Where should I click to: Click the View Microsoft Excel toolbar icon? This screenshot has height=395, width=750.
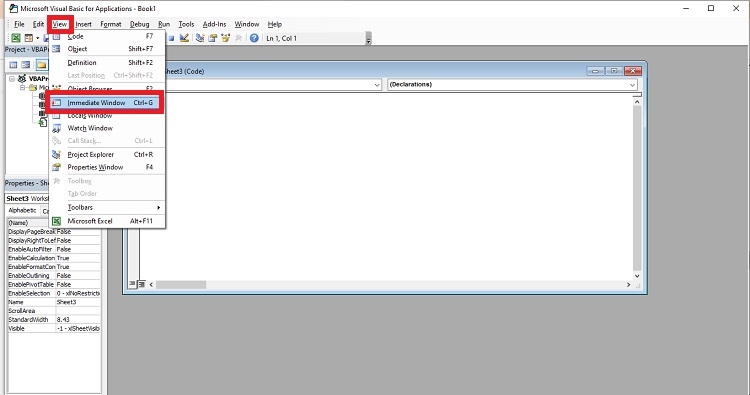(16, 38)
